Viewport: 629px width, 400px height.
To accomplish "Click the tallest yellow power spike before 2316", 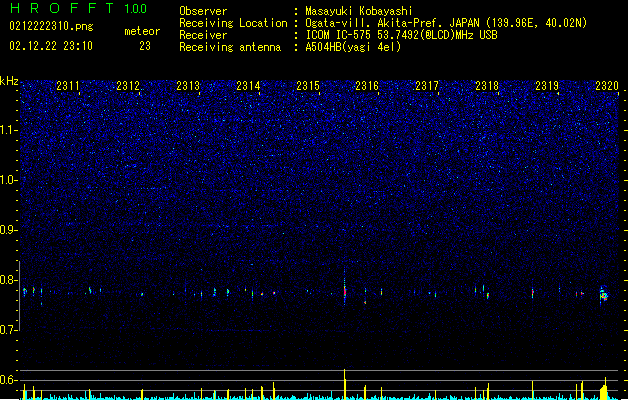I will coord(345,384).
